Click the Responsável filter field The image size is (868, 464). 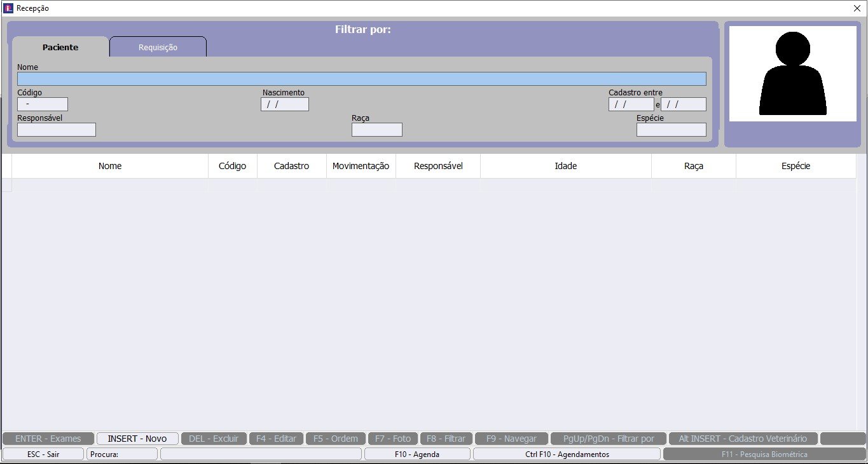pos(57,130)
